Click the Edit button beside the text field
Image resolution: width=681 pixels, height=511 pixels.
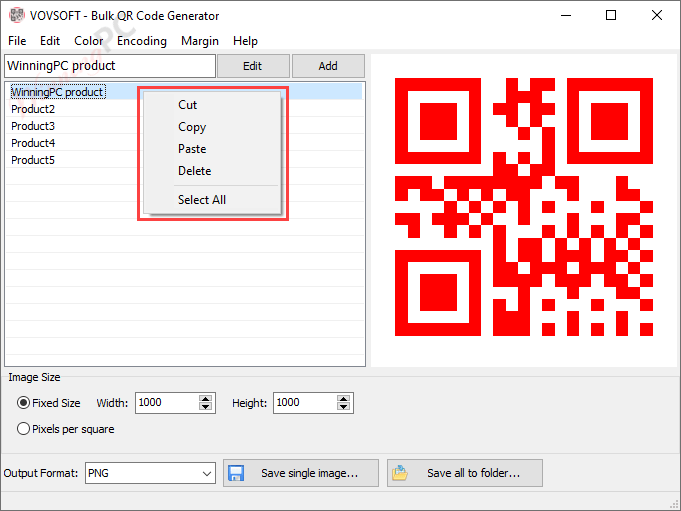pos(253,66)
